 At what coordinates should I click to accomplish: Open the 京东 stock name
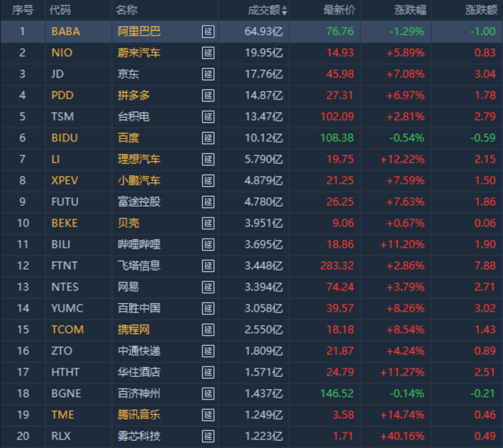click(x=128, y=74)
